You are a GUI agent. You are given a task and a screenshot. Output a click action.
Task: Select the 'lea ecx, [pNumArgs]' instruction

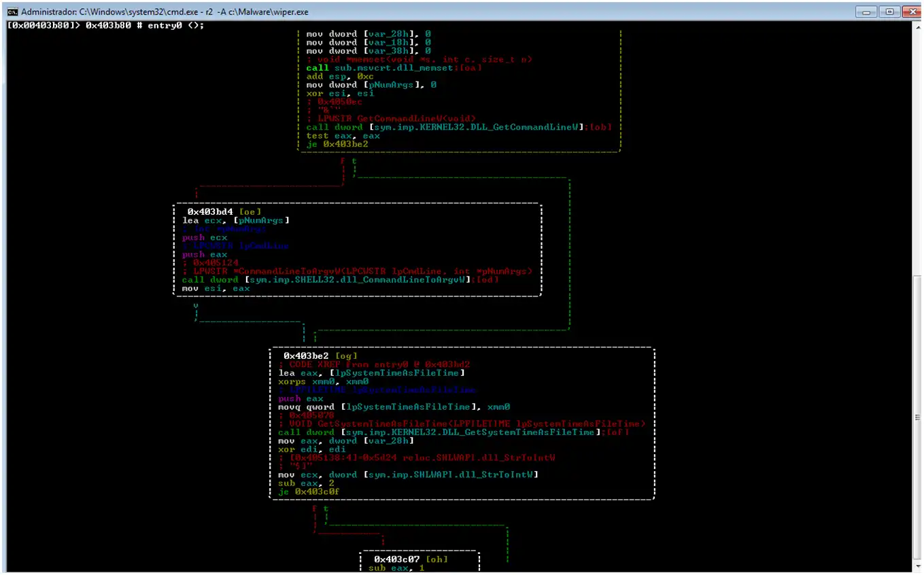click(236, 220)
